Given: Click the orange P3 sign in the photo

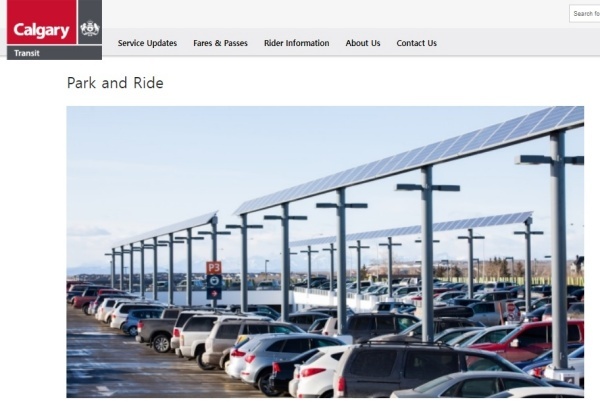Looking at the screenshot, I should click(x=214, y=267).
